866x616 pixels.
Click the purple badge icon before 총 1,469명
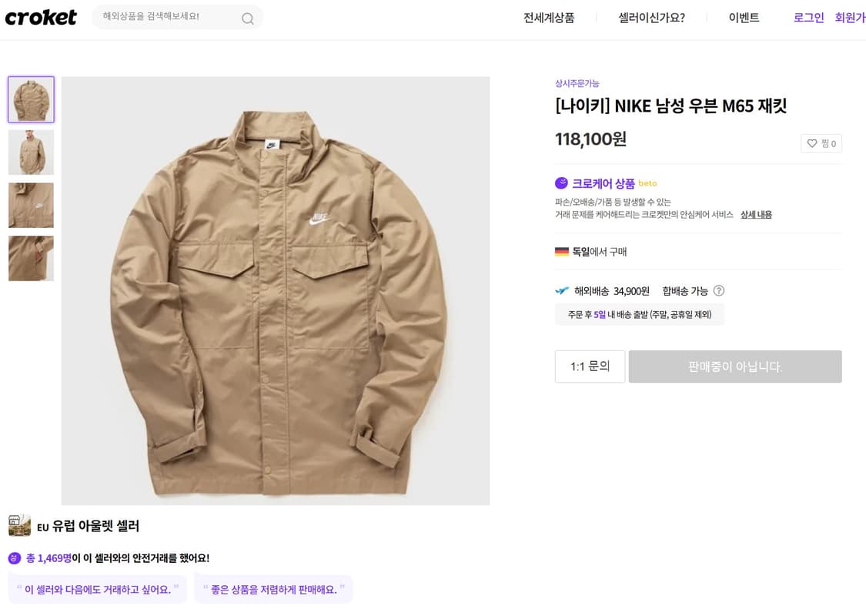15,557
